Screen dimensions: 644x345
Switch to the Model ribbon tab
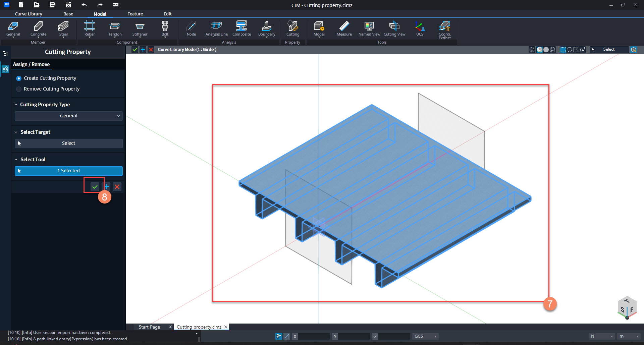tap(100, 14)
